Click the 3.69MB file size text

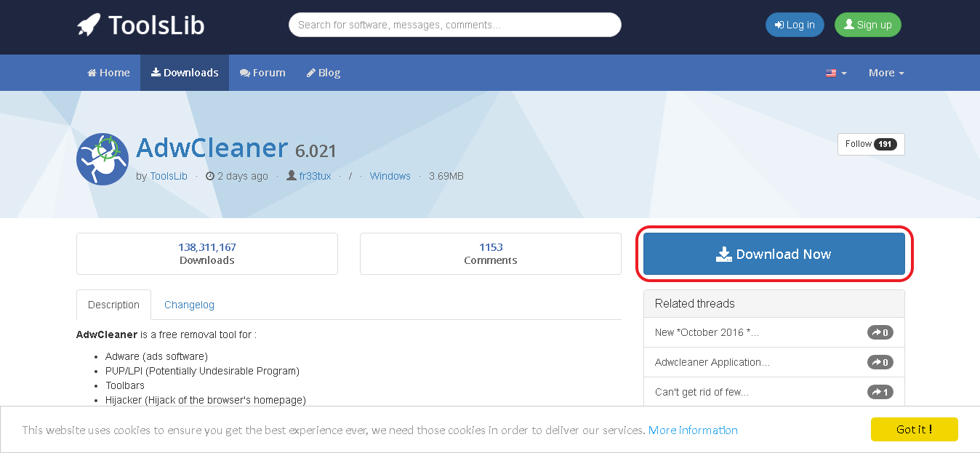pyautogui.click(x=446, y=176)
